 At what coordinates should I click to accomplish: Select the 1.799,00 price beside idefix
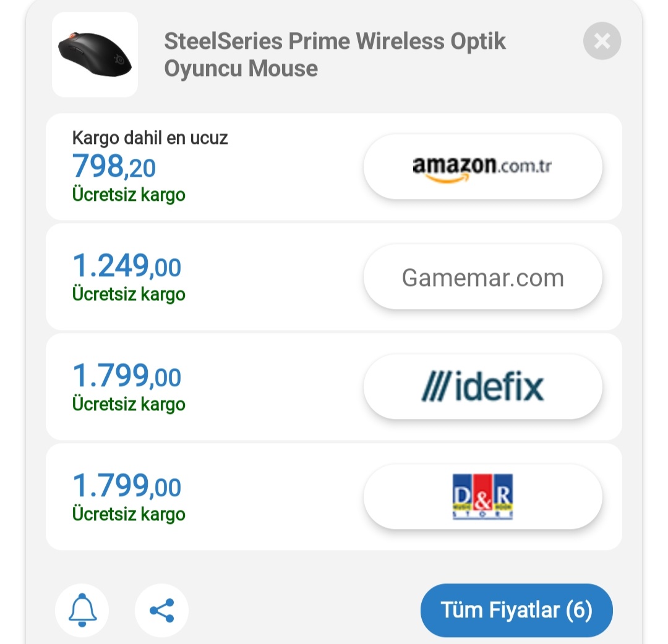click(x=127, y=376)
